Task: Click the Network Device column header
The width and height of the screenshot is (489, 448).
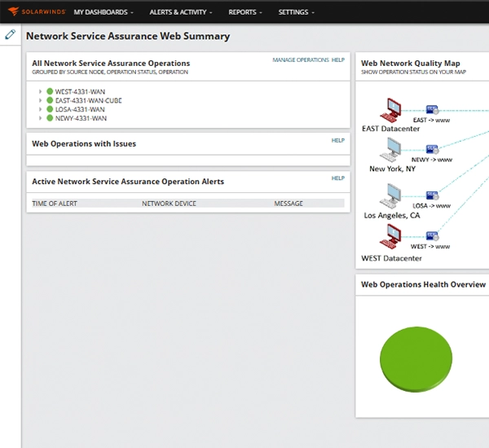Action: click(169, 204)
